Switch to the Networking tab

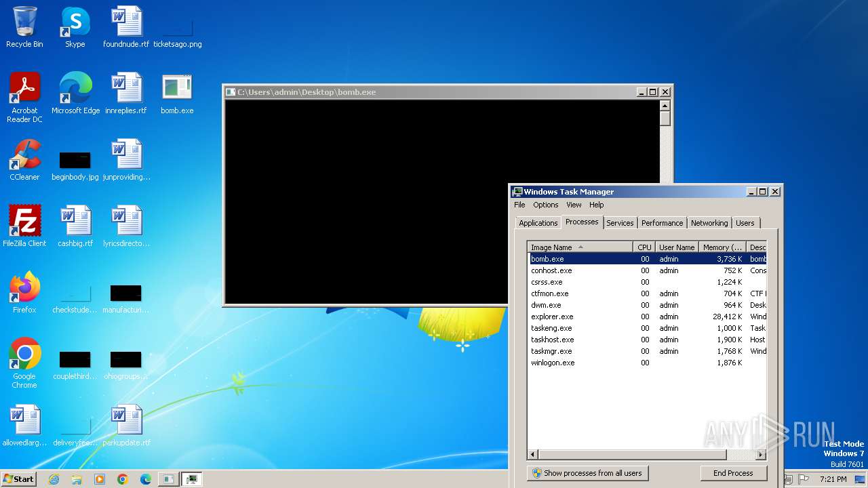tap(709, 223)
